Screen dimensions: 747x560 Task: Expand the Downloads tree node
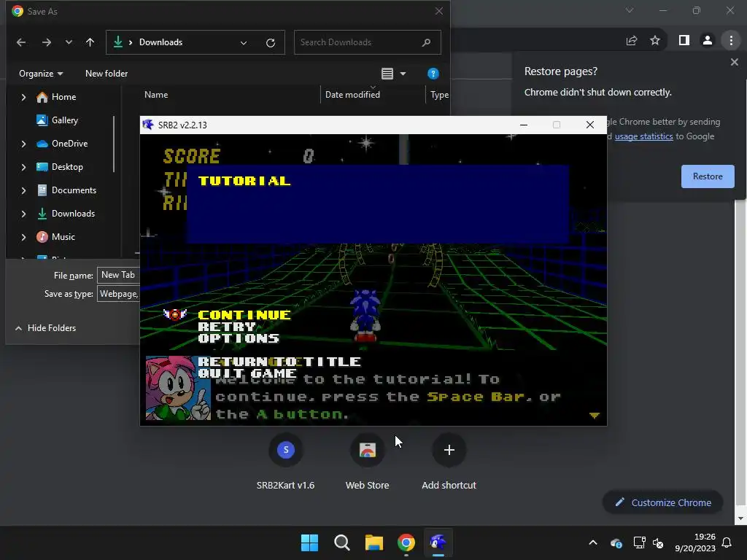[x=23, y=214]
